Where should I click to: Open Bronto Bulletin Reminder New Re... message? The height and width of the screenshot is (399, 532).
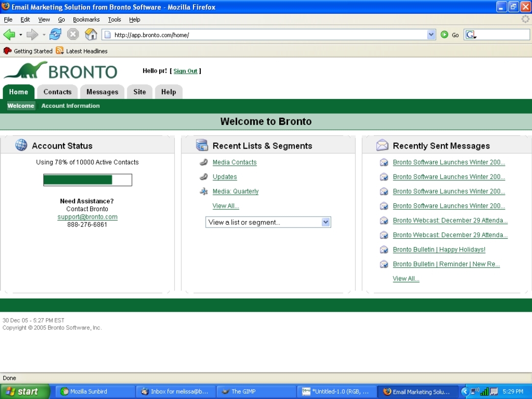click(446, 264)
